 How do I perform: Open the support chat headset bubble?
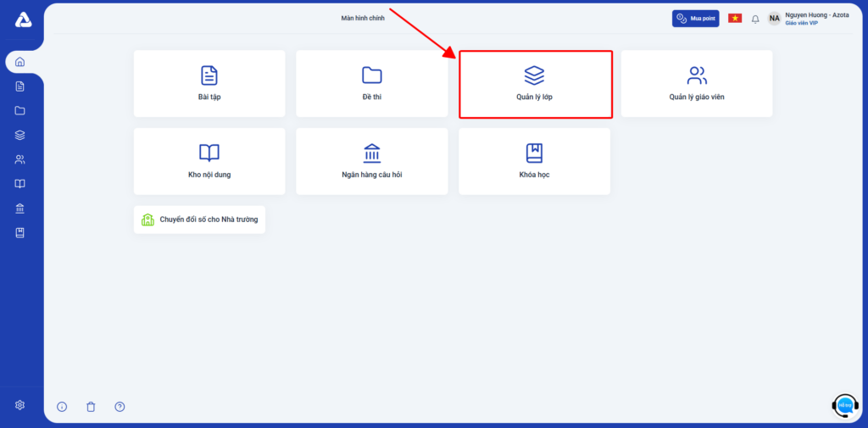click(x=845, y=406)
